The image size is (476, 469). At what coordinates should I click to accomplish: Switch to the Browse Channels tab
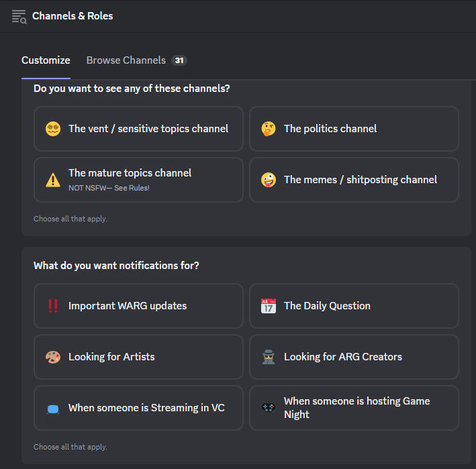pos(126,60)
